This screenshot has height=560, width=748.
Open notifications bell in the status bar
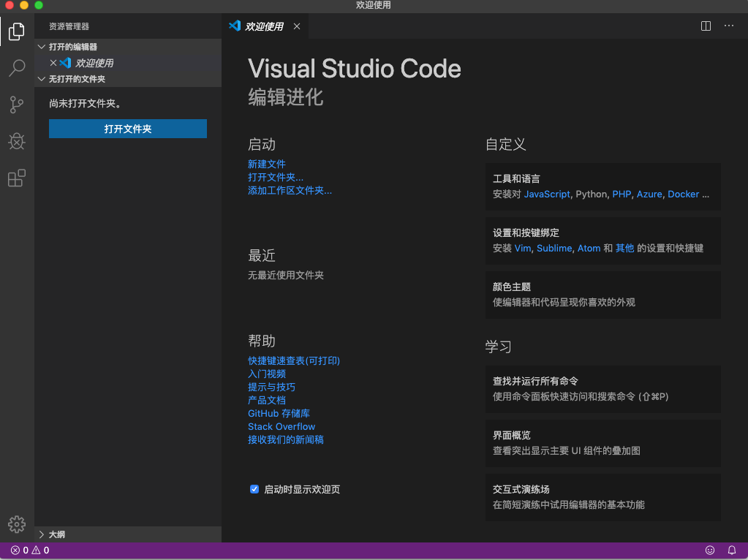click(x=731, y=550)
